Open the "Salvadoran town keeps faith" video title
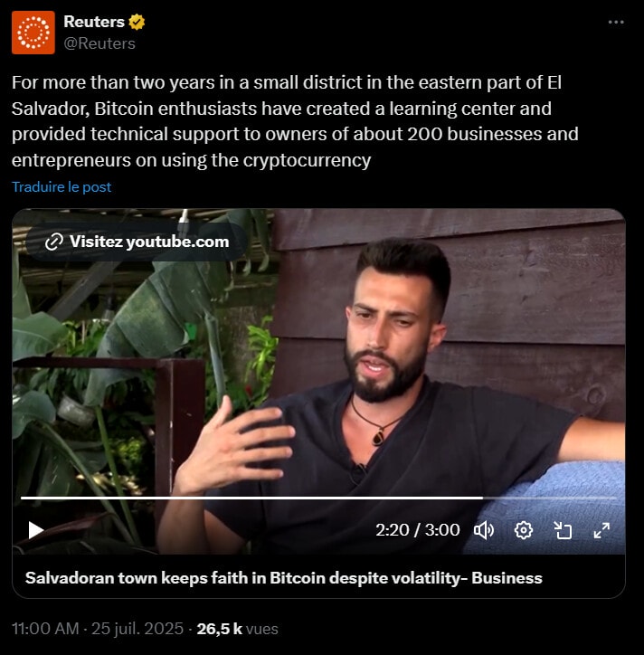644x655 pixels. click(x=283, y=577)
